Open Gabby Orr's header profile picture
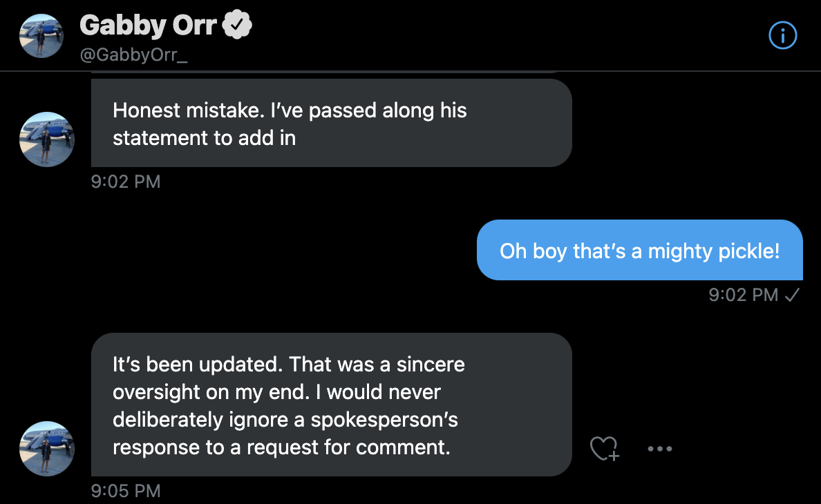Viewport: 821px width, 504px height. pos(41,35)
